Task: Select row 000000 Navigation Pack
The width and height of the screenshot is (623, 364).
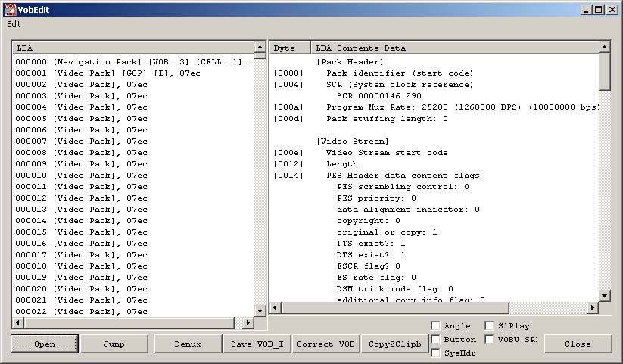Action: (133, 62)
